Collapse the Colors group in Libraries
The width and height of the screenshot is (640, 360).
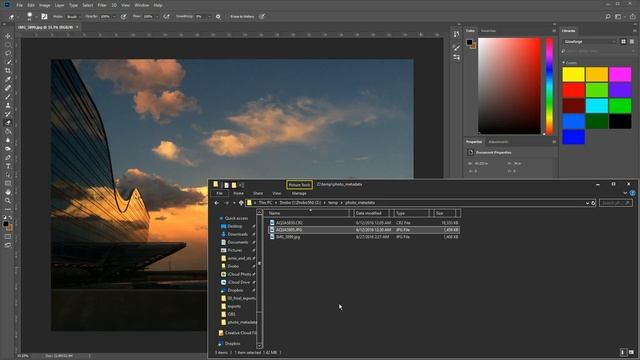(564, 63)
